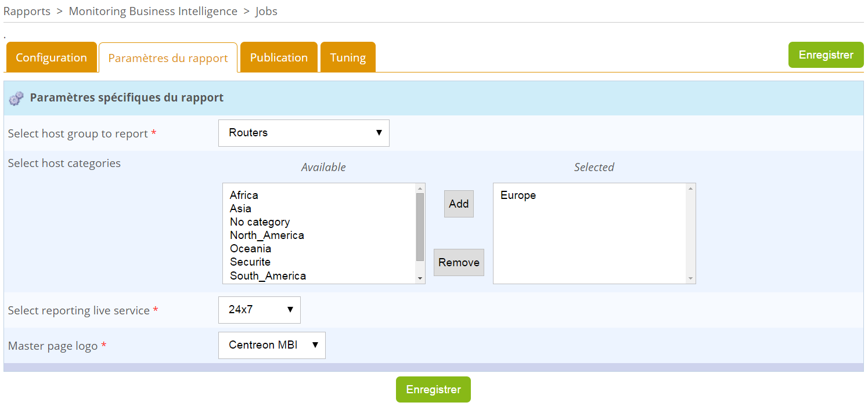Open the reporting live service dropdown showing 24x7
The image size is (868, 406).
259,310
